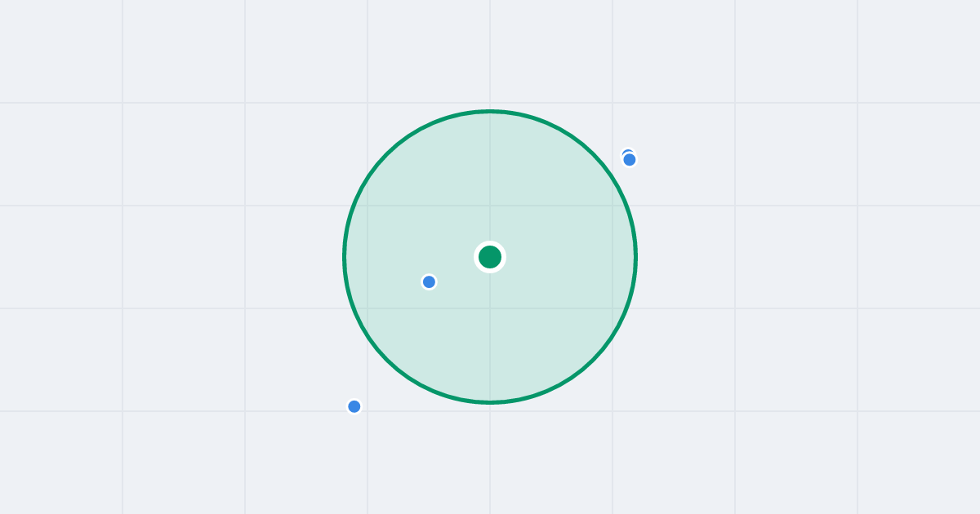Select the blue dot below-left outside the circle

click(354, 406)
